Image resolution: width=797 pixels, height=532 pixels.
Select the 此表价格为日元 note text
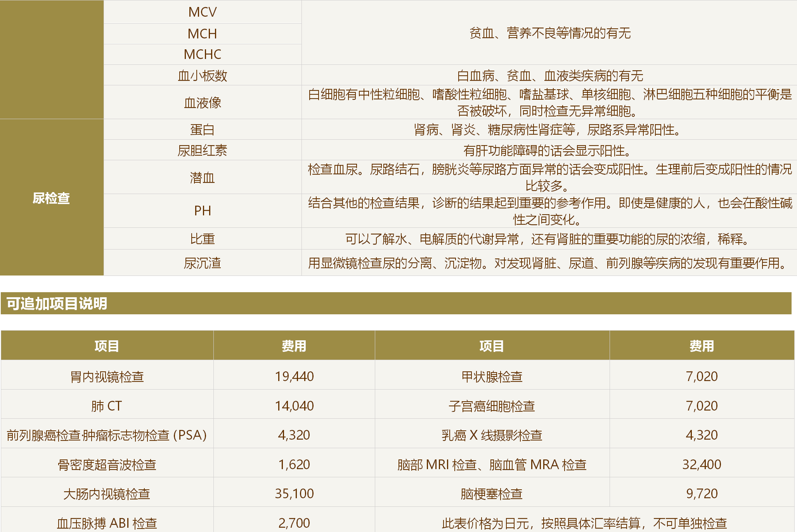tap(584, 523)
